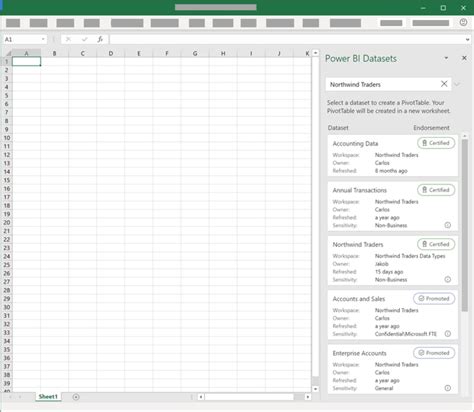Click the Name Box showing A1
Screen dimensions: 474x412
tap(22, 39)
